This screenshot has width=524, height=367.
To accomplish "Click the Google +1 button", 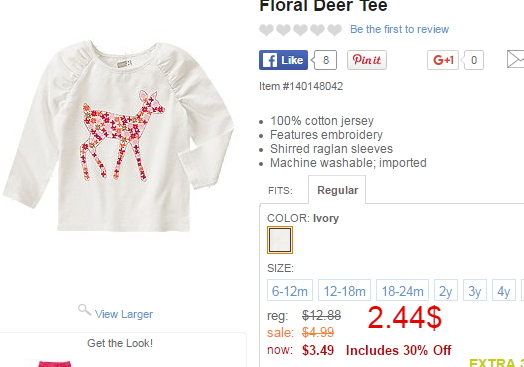I will click(x=443, y=60).
